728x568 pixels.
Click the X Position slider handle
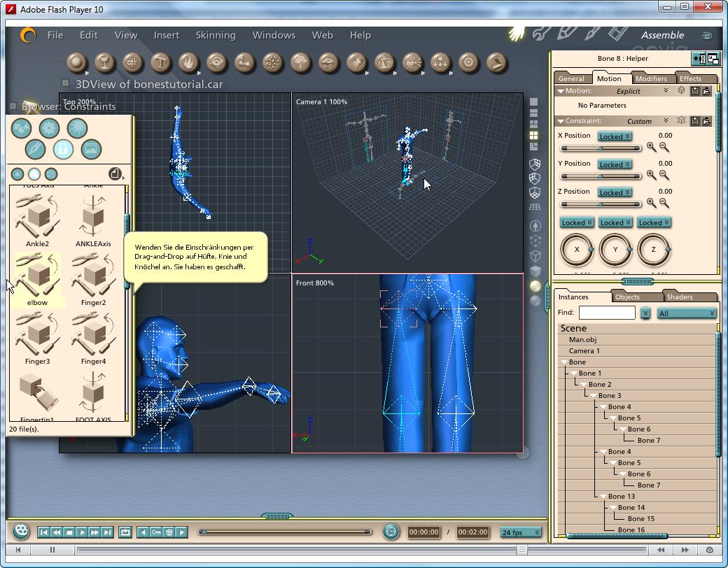point(601,148)
